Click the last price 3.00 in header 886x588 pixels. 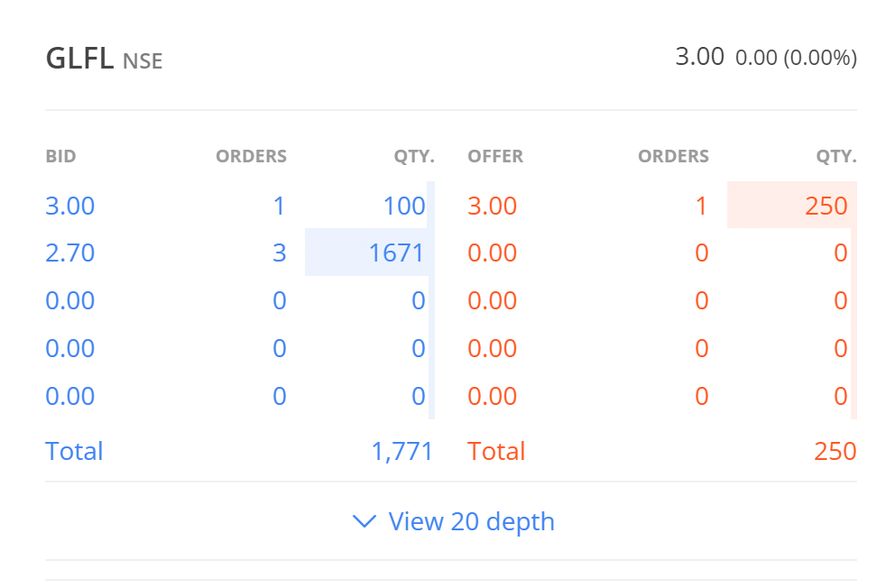tap(699, 57)
